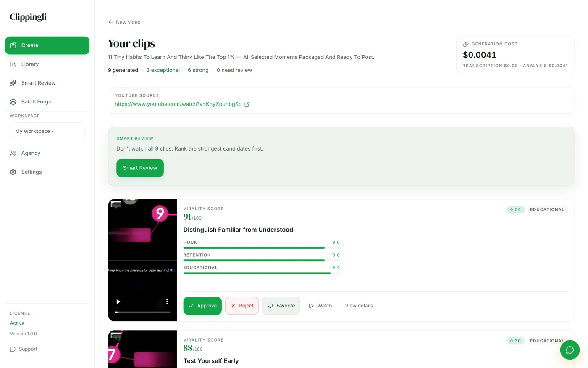Screen dimensions: 588x368
Task: Click the '3 exceptional' filter text
Action: [163, 70]
